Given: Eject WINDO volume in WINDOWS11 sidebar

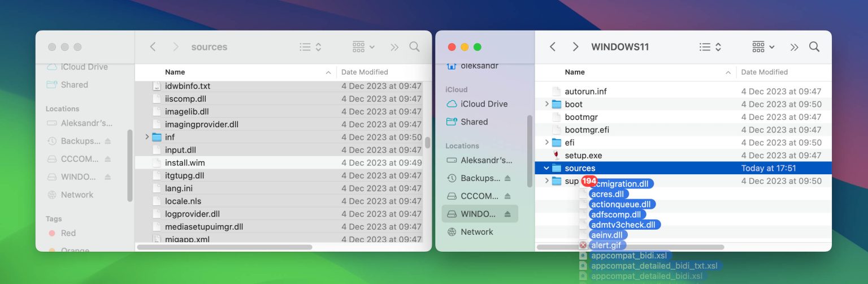Looking at the screenshot, I should 507,214.
